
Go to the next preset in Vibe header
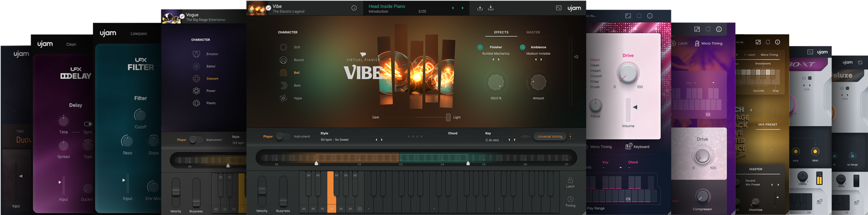pyautogui.click(x=463, y=8)
